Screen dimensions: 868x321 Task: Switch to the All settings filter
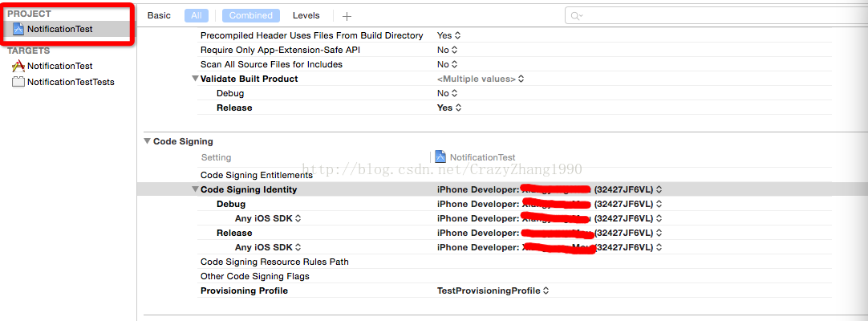click(196, 15)
